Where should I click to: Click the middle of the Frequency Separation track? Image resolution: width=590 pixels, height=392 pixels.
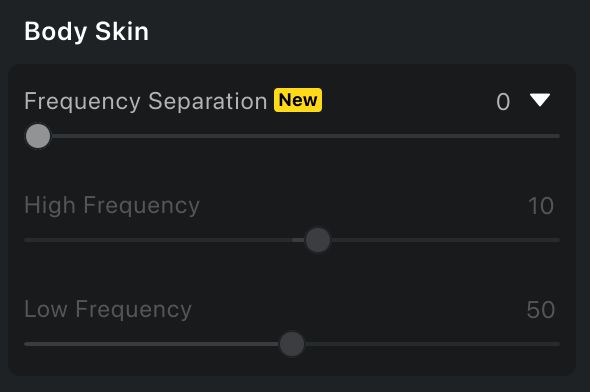click(x=292, y=136)
